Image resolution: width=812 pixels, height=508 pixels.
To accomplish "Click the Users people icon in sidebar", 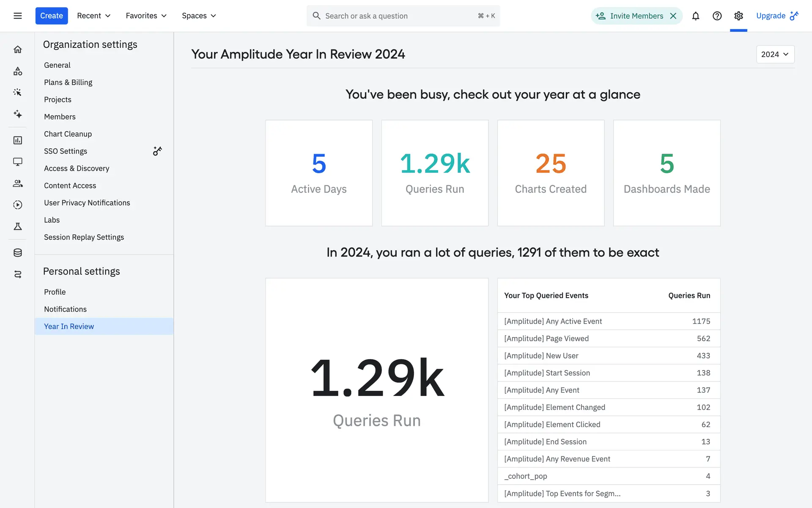I will [x=17, y=183].
